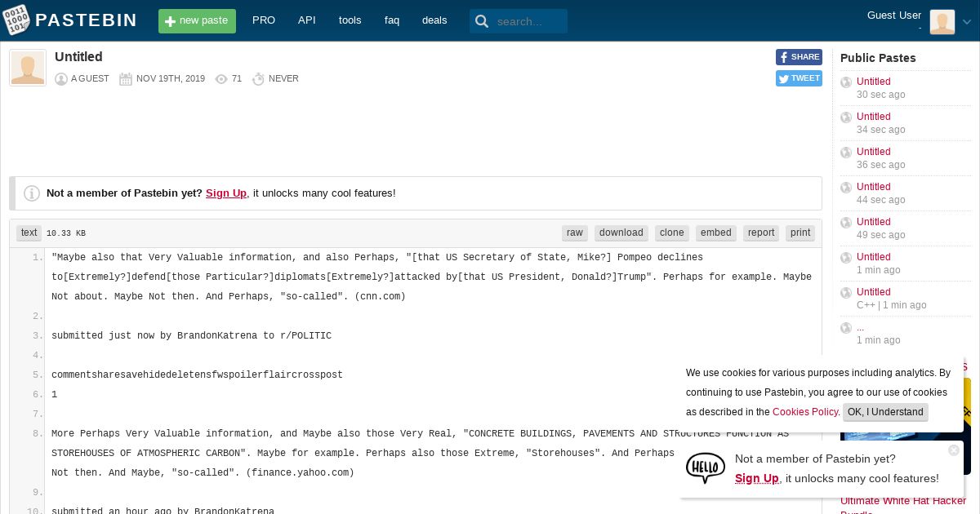Click globe icon beside 34 sec ago paste
Image resolution: width=980 pixels, height=514 pixels.
click(846, 117)
